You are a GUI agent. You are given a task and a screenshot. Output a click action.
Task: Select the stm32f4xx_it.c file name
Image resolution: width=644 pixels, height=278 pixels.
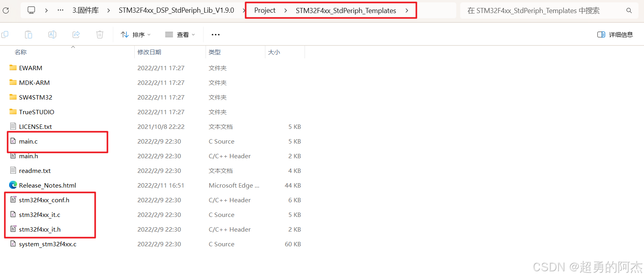40,215
